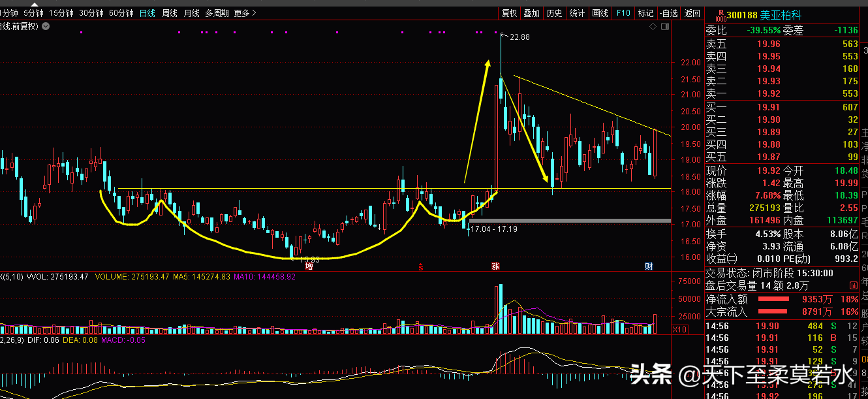This screenshot has width=868, height=399.
Task: Open the 统计 statistics button
Action: [577, 13]
